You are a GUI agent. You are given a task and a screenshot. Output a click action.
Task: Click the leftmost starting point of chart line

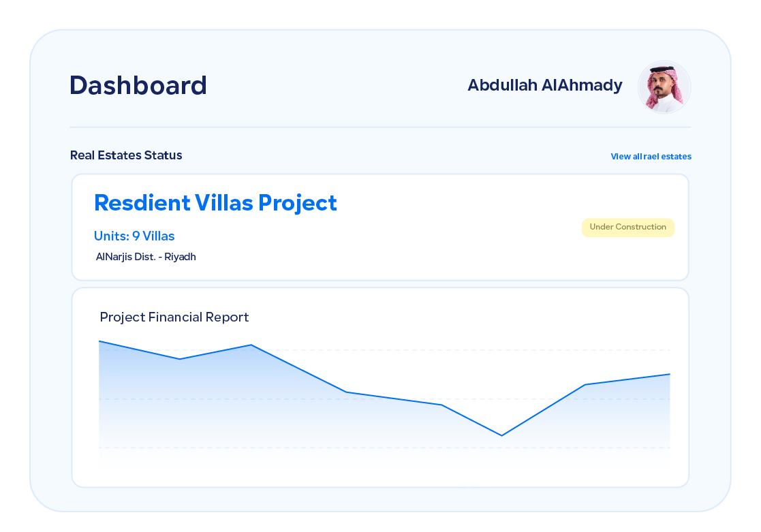point(100,341)
